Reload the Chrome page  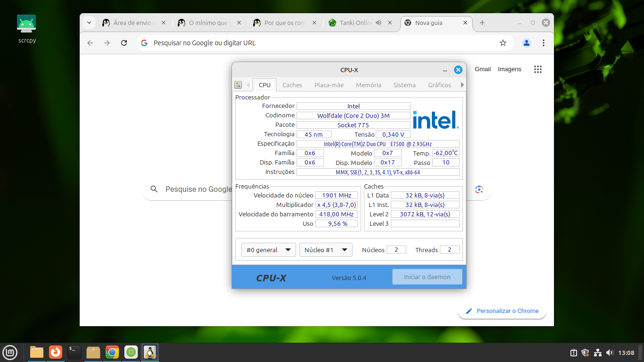pyautogui.click(x=124, y=43)
